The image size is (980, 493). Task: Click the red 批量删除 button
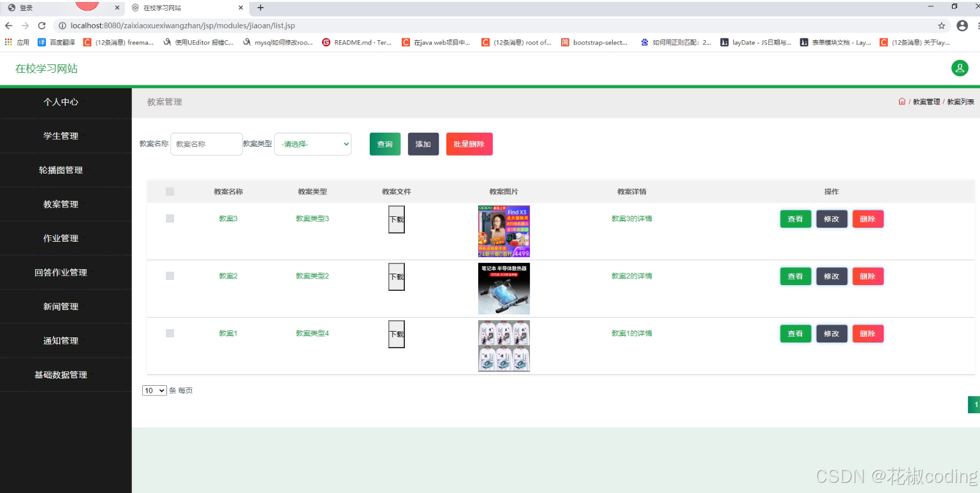coord(469,144)
